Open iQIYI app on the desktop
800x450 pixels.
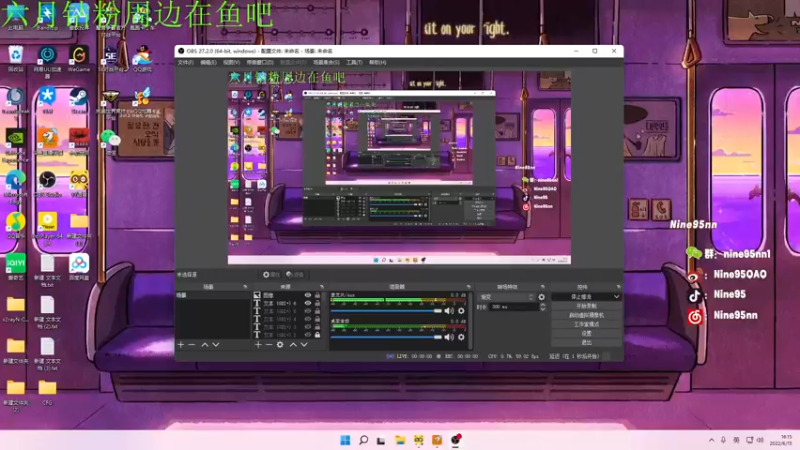click(x=15, y=267)
